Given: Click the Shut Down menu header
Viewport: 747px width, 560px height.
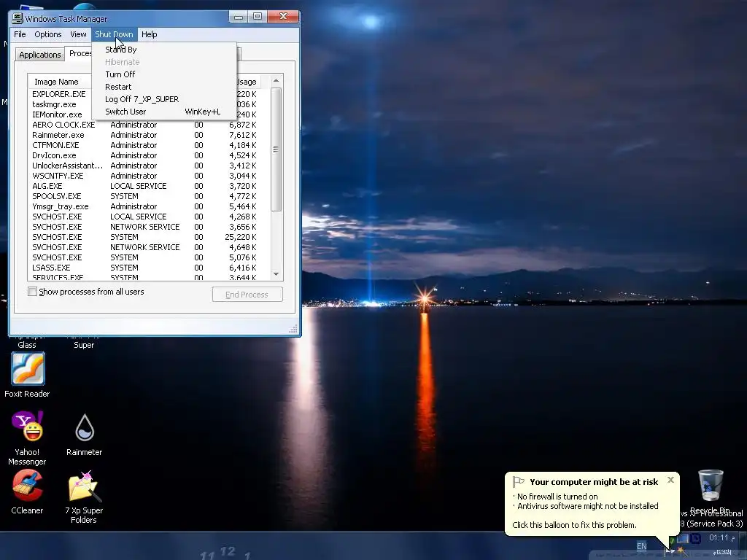Looking at the screenshot, I should click(x=114, y=34).
